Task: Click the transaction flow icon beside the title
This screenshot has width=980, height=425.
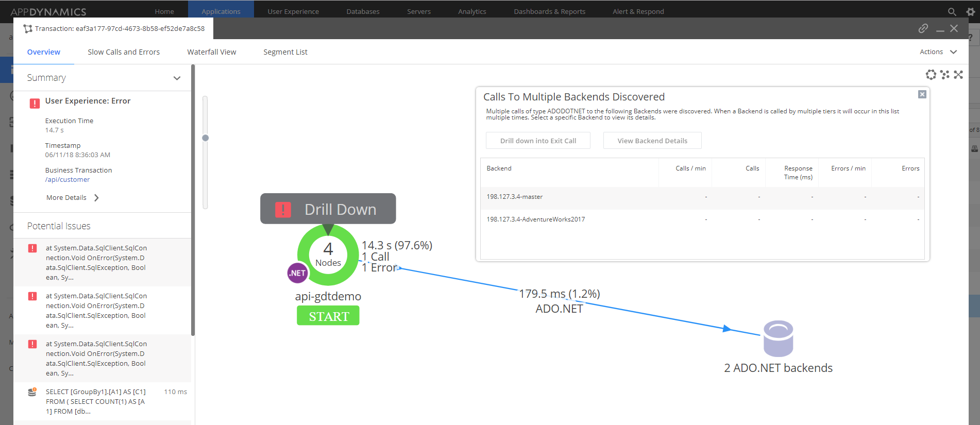Action: (x=28, y=29)
